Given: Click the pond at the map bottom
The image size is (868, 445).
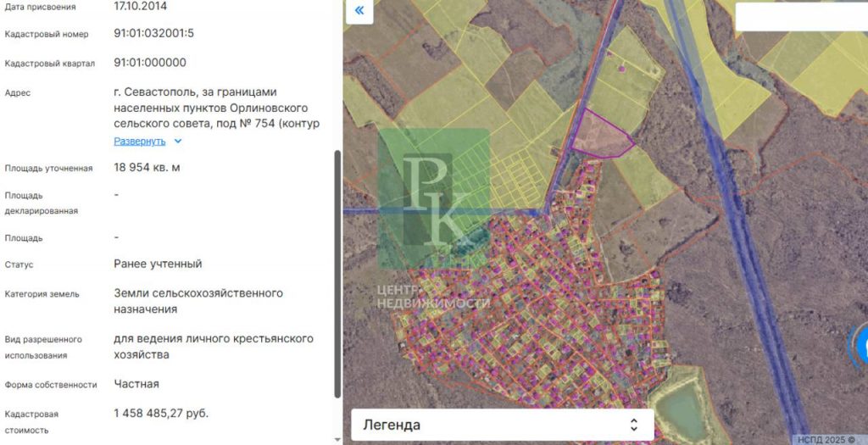Looking at the screenshot, I should [680, 409].
